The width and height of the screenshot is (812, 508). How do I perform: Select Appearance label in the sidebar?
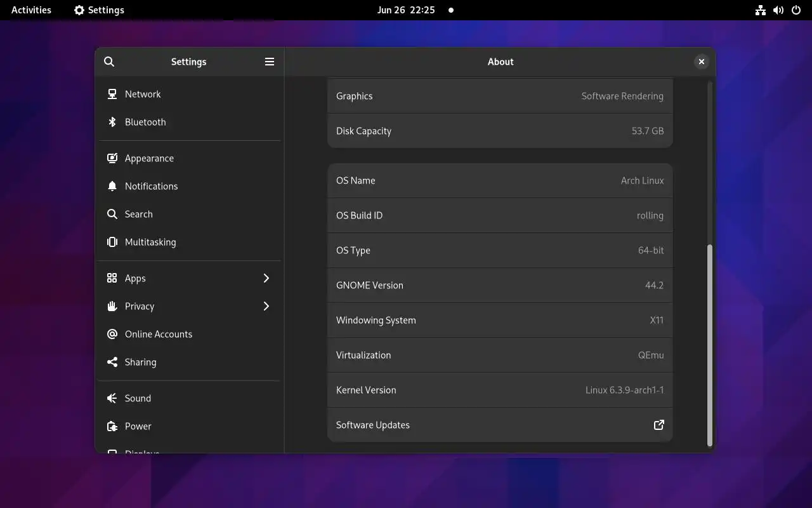(149, 158)
